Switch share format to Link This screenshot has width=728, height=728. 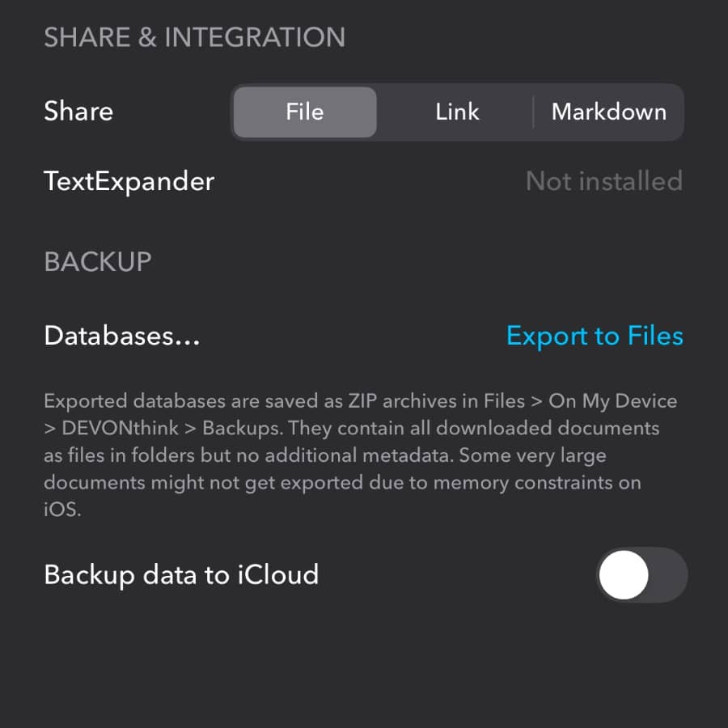(457, 112)
